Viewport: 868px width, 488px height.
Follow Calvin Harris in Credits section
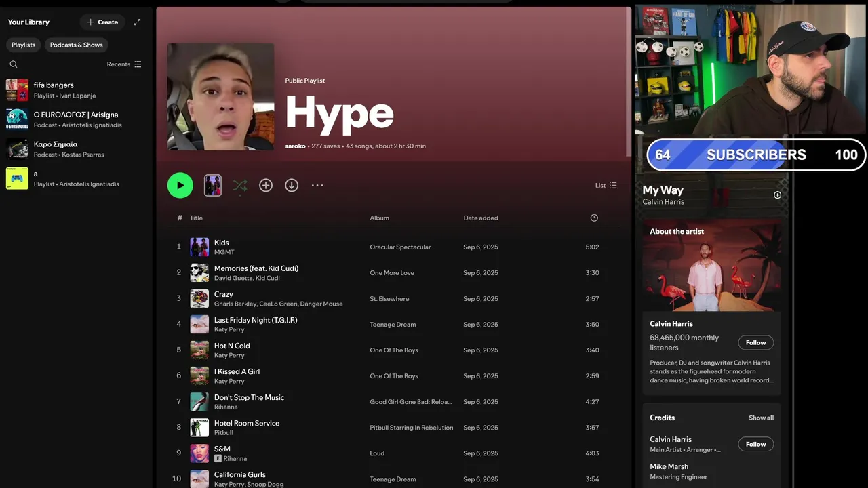(x=755, y=444)
